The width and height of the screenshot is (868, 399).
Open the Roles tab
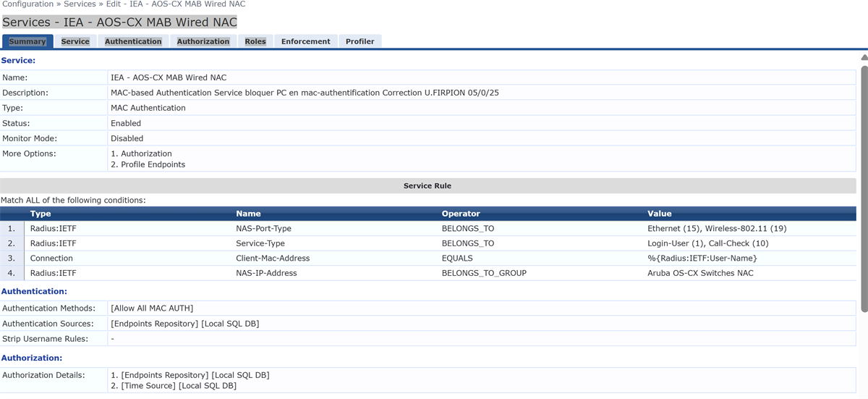pos(255,41)
